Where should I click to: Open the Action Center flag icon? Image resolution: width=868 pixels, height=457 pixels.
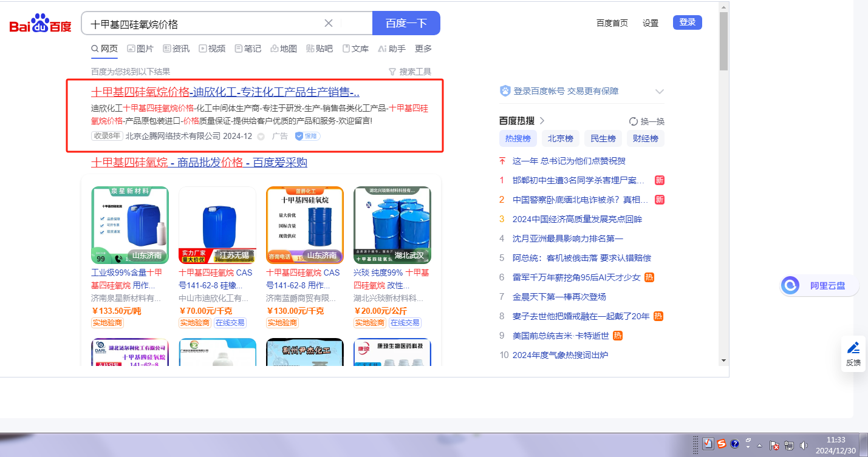775,445
